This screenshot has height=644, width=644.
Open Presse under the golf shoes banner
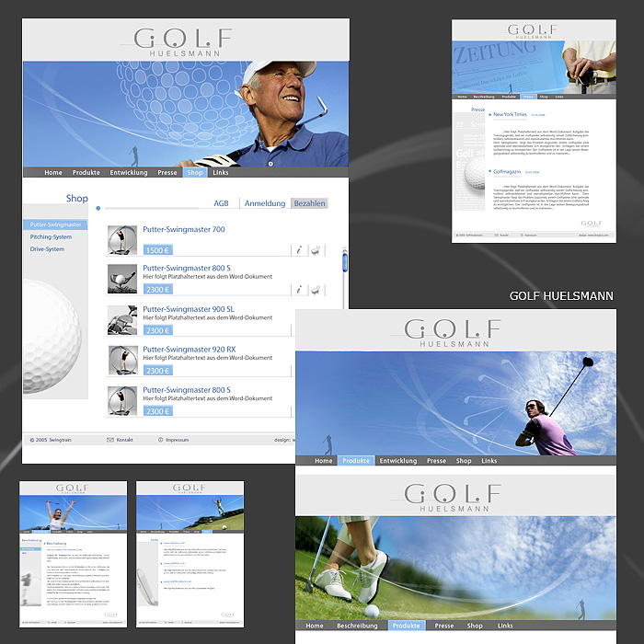(444, 626)
